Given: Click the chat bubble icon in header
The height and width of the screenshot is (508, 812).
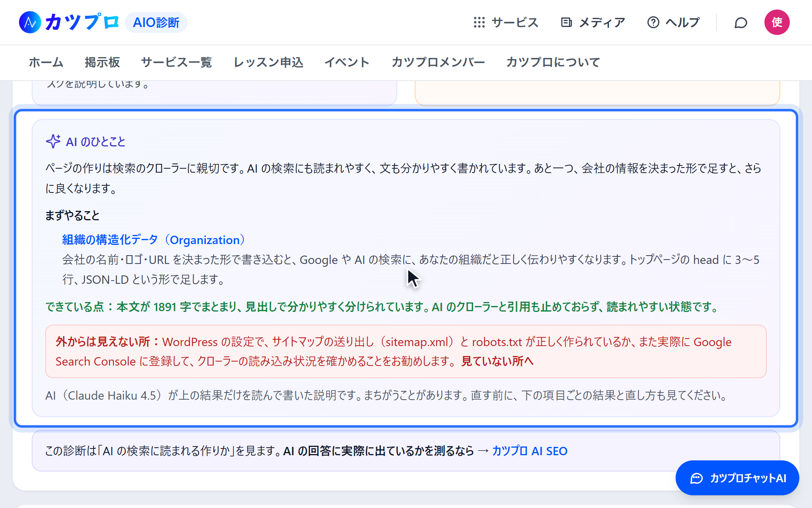Looking at the screenshot, I should [741, 23].
